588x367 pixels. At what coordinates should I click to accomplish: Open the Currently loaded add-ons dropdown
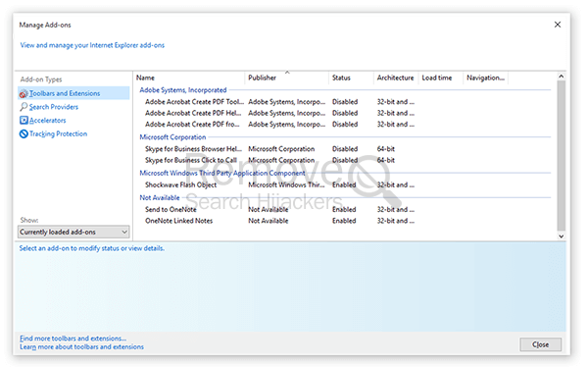coord(73,232)
